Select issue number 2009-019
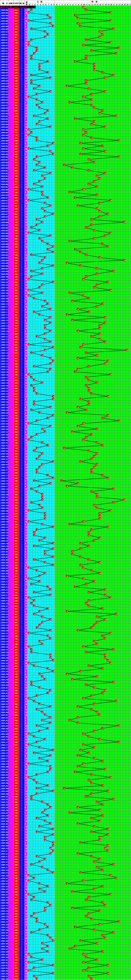 pyautogui.click(x=5, y=56)
